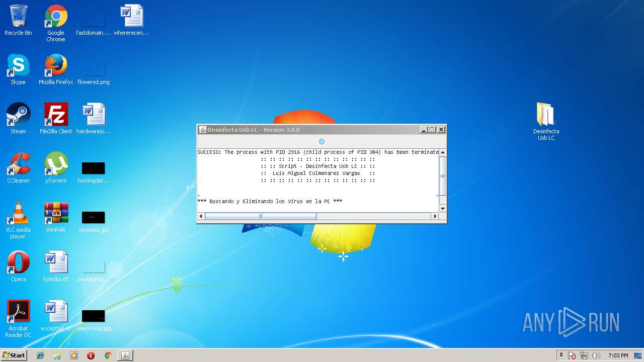
Task: Click the vertical scrollbar up arrow
Action: pos(443,152)
